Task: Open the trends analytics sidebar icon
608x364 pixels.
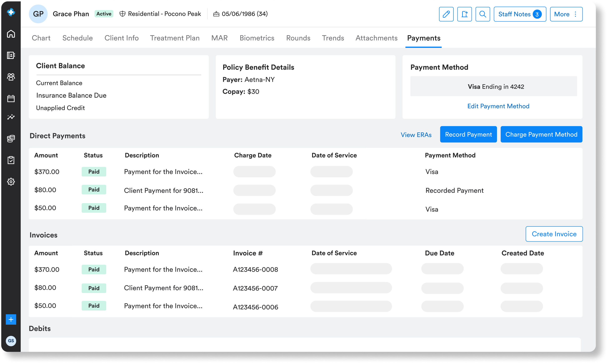Action: (x=11, y=117)
